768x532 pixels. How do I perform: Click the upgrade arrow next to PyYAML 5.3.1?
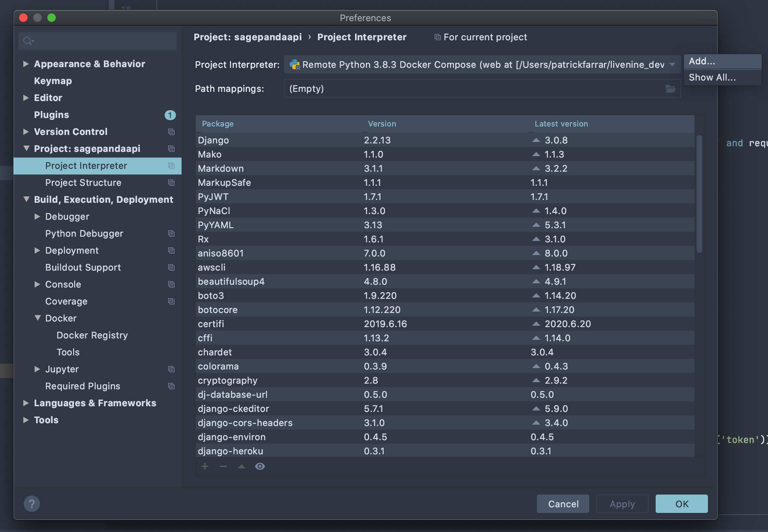pos(536,225)
